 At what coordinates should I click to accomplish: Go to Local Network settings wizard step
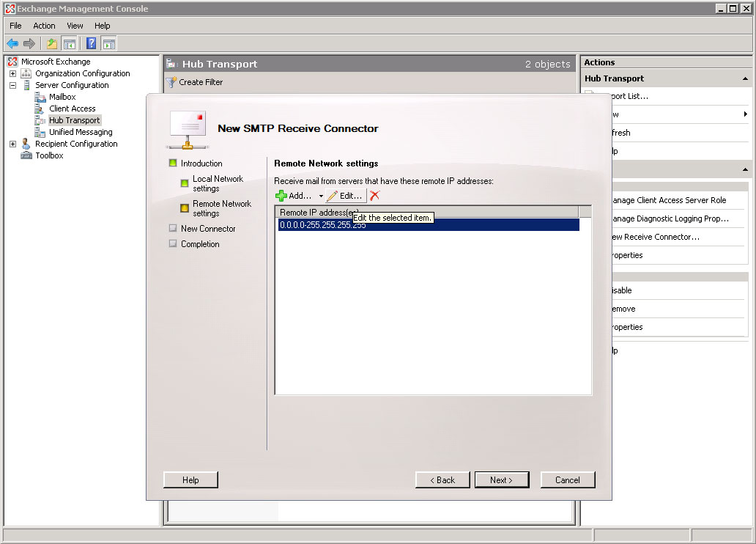(218, 183)
